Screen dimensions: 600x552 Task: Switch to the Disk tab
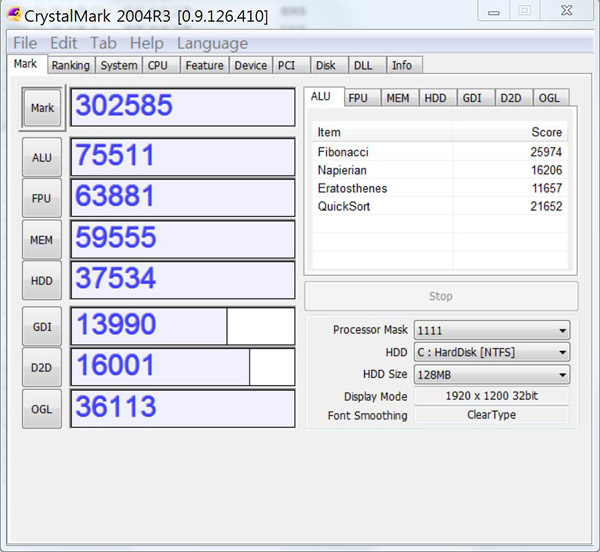point(329,65)
